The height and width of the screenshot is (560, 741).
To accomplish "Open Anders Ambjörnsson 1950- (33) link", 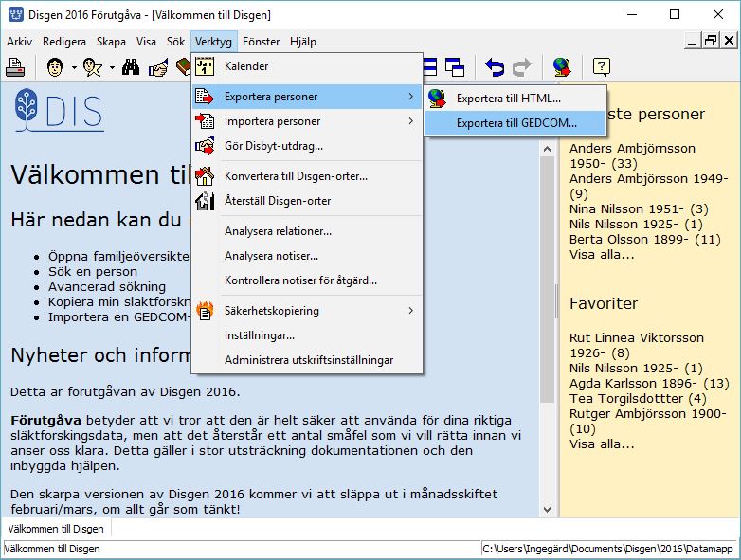I will 632,155.
